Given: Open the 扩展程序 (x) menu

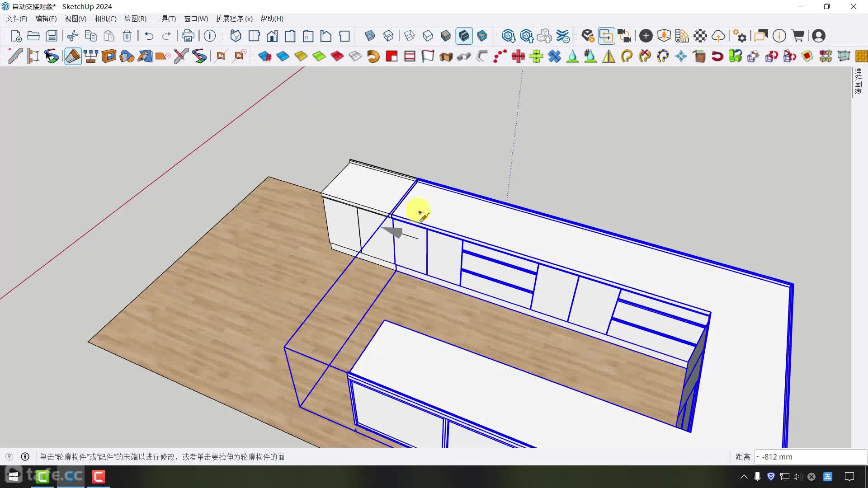Looking at the screenshot, I should click(x=234, y=19).
